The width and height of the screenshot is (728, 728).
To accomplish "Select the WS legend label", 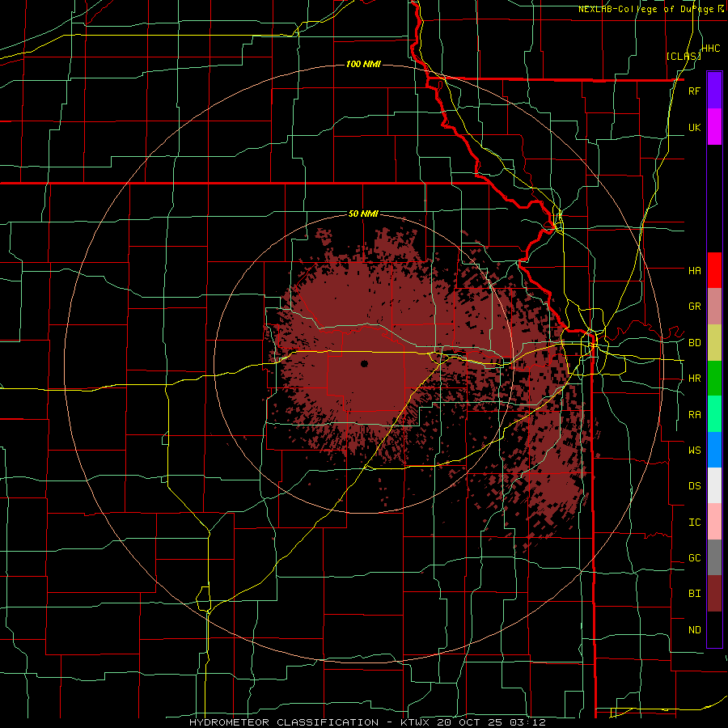I will (694, 451).
